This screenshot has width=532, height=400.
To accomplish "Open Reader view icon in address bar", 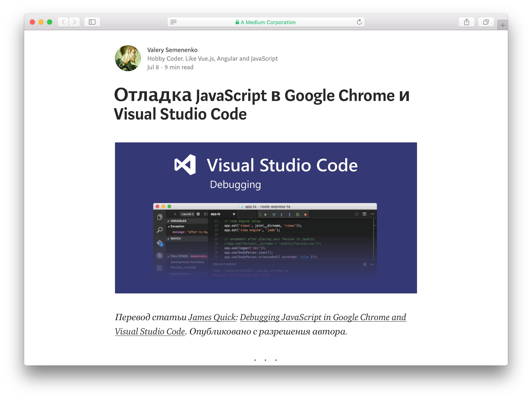I will click(173, 22).
